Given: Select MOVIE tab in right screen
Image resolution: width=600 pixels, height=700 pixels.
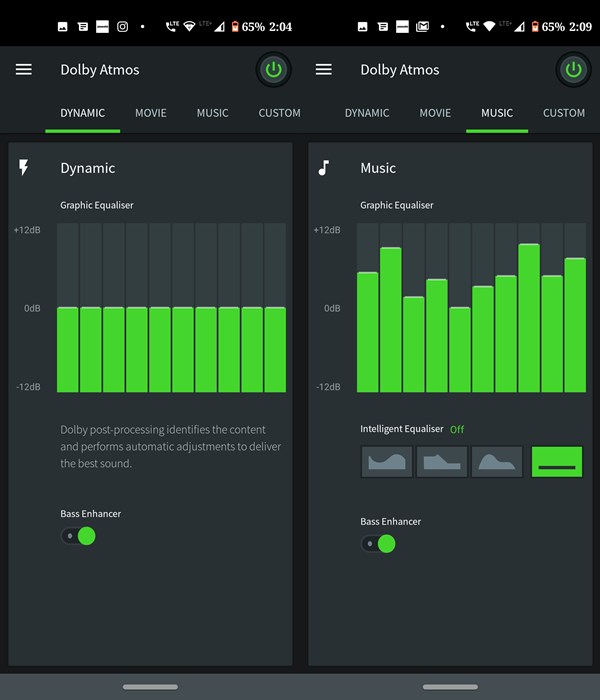Looking at the screenshot, I should tap(435, 113).
